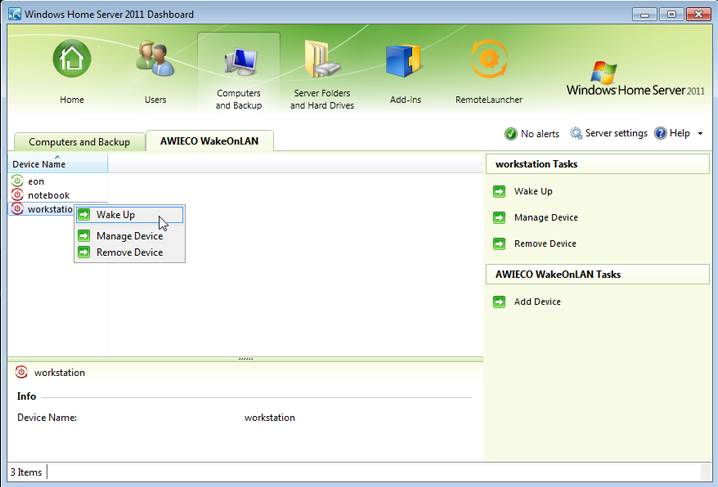This screenshot has width=718, height=487.
Task: Select the eon device row
Action: pyautogui.click(x=58, y=181)
